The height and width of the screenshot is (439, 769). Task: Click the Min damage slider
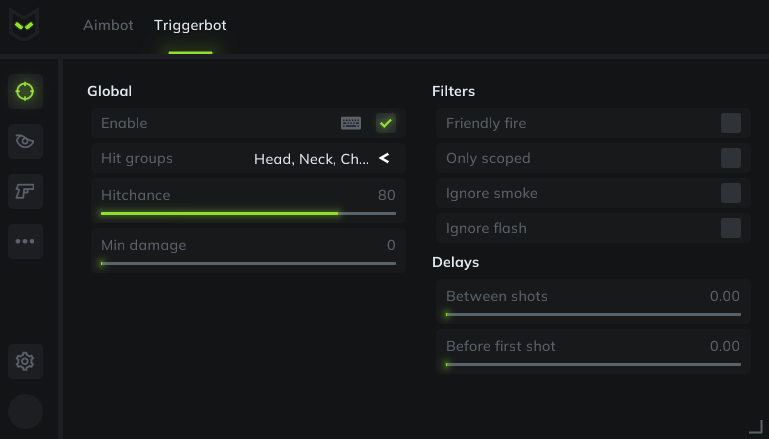point(248,263)
